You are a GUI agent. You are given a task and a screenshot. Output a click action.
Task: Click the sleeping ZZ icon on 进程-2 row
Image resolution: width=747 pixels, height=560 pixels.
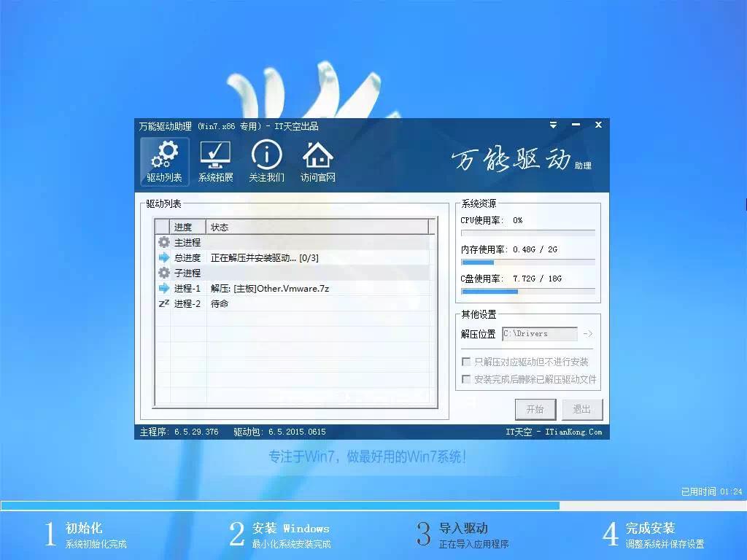point(164,303)
